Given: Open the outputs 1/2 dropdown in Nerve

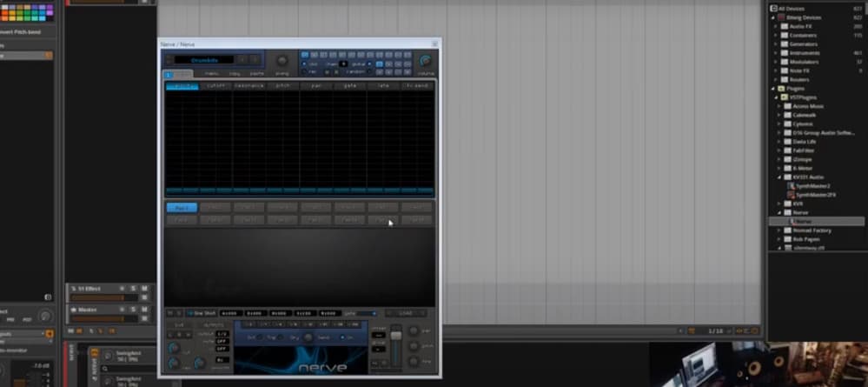Looking at the screenshot, I should [x=222, y=334].
